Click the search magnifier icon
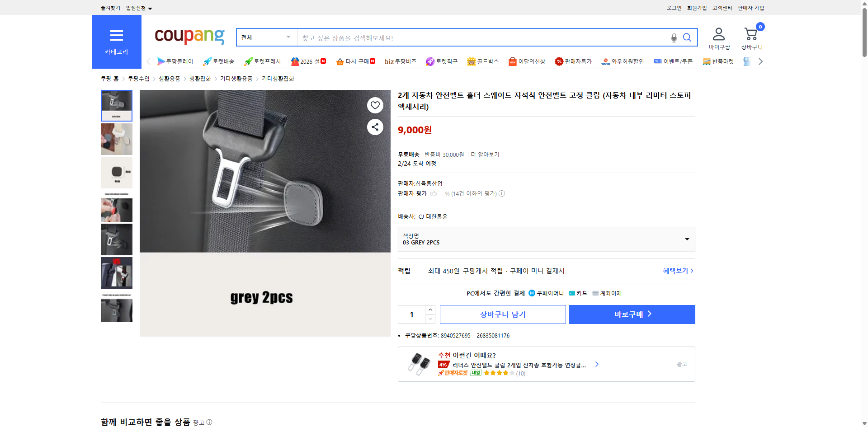Screen dimensions: 868x427 (687, 38)
